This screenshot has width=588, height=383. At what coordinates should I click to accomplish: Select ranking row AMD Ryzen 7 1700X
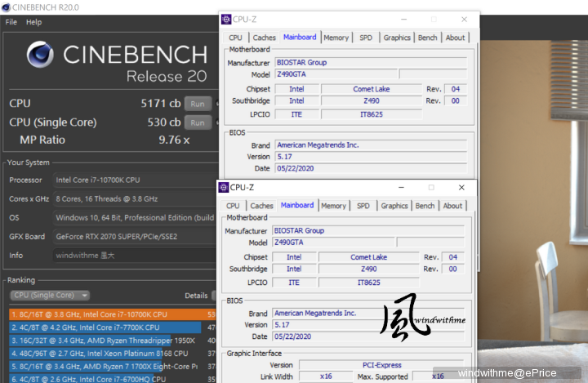[113, 367]
